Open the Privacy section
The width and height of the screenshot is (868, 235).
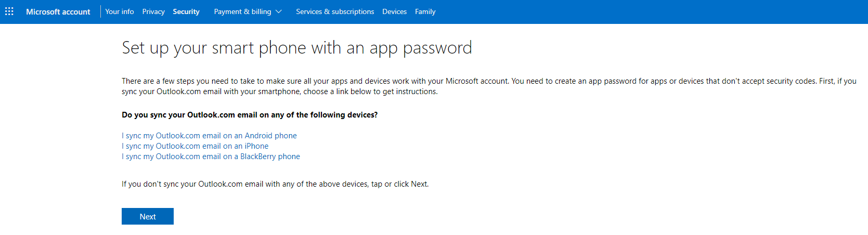coord(153,11)
